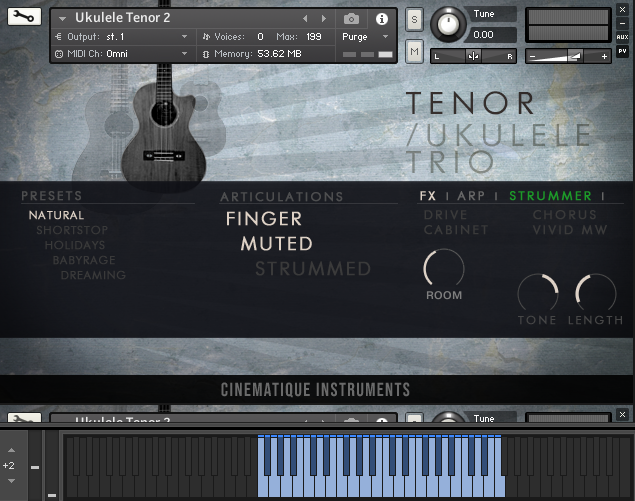Enable the STRUMMED articulation
This screenshot has height=501, width=635.
pos(313,269)
